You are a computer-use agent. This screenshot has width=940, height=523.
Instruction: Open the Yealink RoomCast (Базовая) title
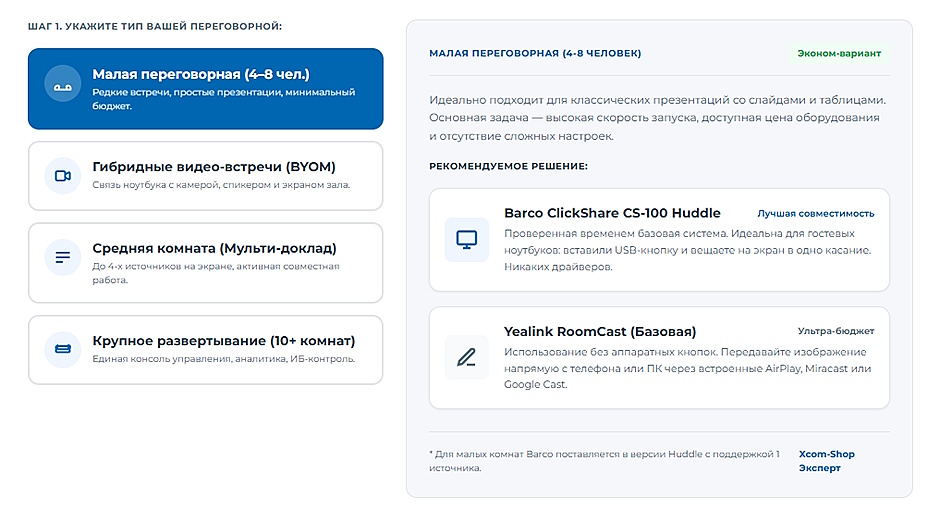tap(599, 332)
